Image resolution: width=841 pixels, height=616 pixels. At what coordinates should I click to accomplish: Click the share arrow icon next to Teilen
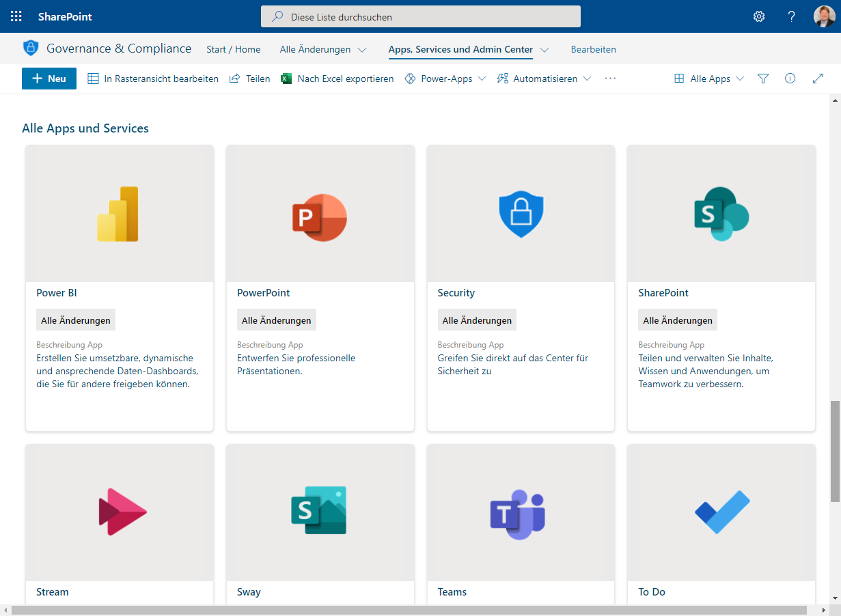[x=234, y=79]
